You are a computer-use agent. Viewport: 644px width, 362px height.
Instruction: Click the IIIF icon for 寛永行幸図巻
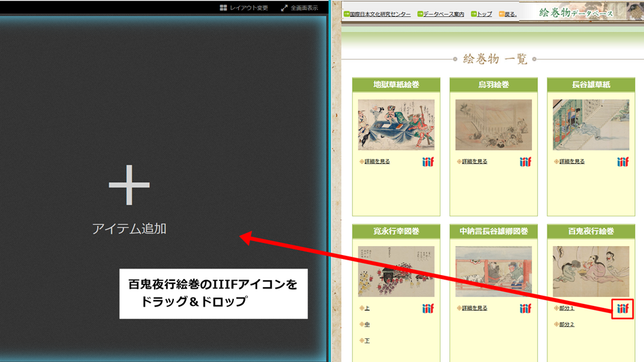(428, 308)
